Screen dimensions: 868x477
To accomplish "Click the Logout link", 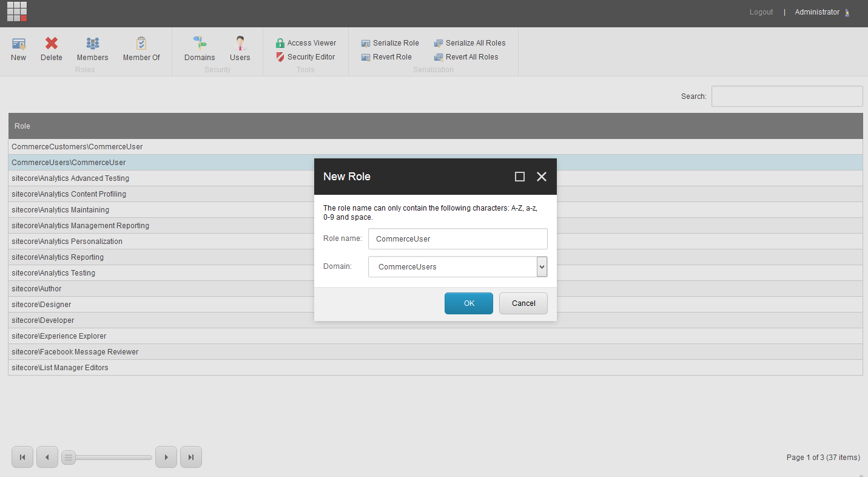I will (761, 12).
